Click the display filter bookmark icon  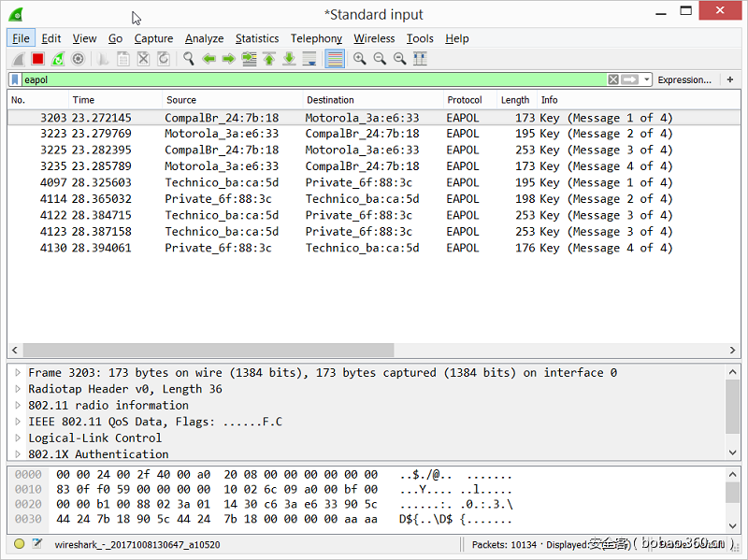click(x=15, y=80)
